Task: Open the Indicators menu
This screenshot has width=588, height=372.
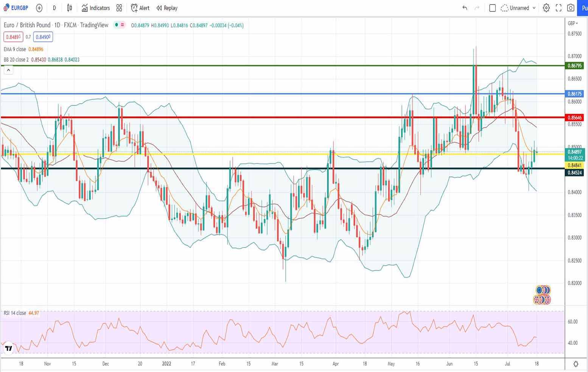Action: click(x=96, y=8)
